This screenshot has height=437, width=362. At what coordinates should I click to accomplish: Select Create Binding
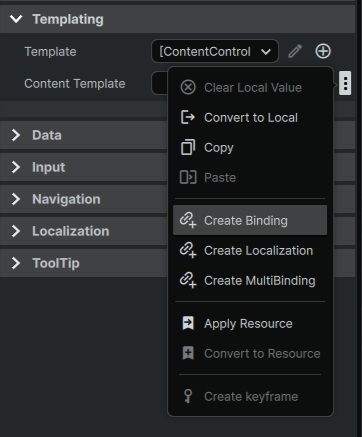250,220
